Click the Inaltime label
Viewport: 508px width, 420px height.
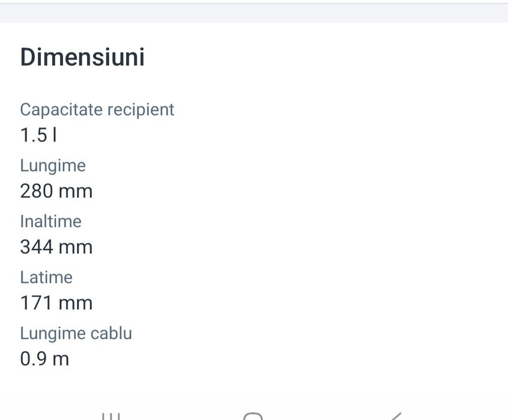(51, 221)
